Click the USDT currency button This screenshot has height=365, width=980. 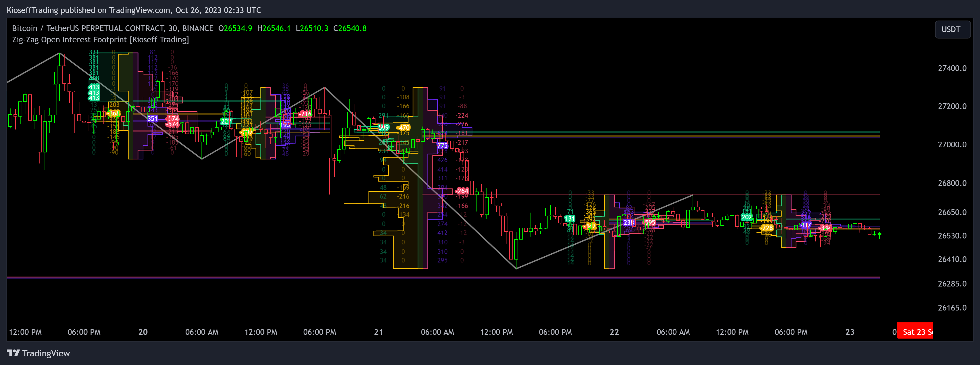(952, 30)
